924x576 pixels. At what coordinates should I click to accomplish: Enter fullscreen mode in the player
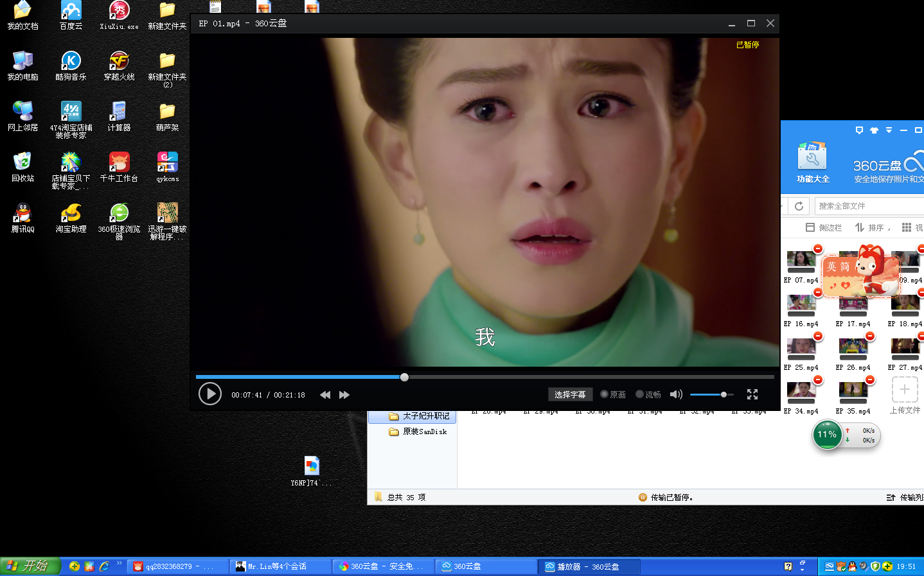(x=752, y=394)
